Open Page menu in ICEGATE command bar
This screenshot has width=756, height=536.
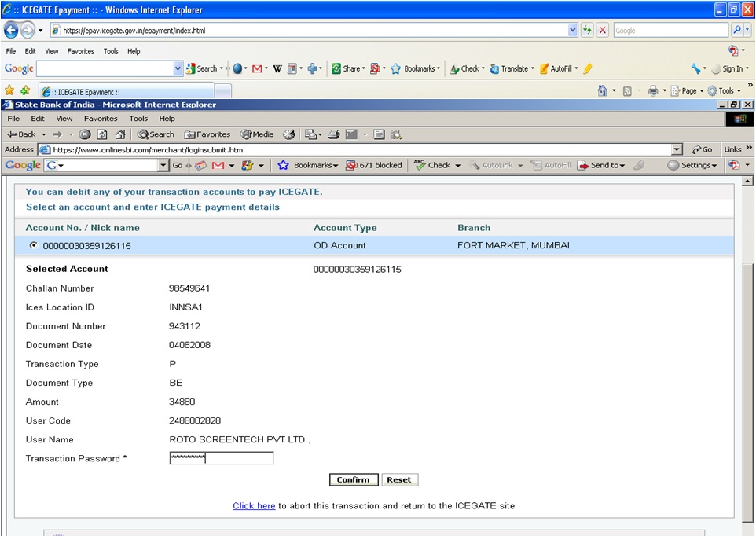click(687, 90)
